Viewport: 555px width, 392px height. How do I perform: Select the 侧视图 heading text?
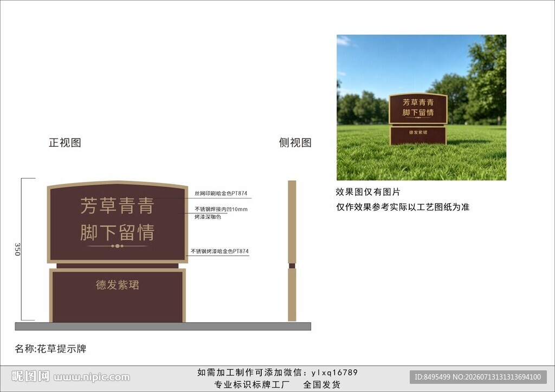pos(295,143)
